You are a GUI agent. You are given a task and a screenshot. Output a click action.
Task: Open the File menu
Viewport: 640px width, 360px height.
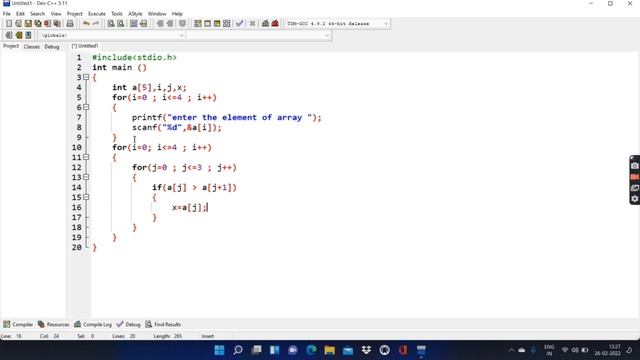[7, 13]
